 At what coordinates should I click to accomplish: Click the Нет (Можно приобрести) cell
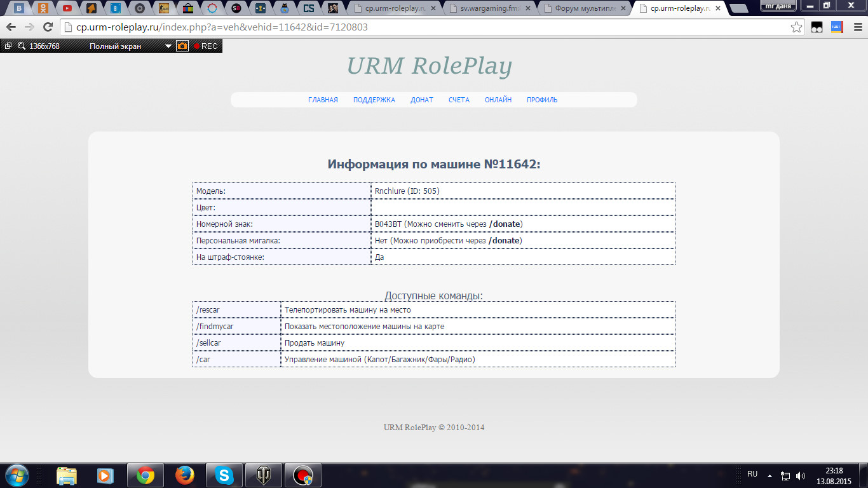click(523, 240)
